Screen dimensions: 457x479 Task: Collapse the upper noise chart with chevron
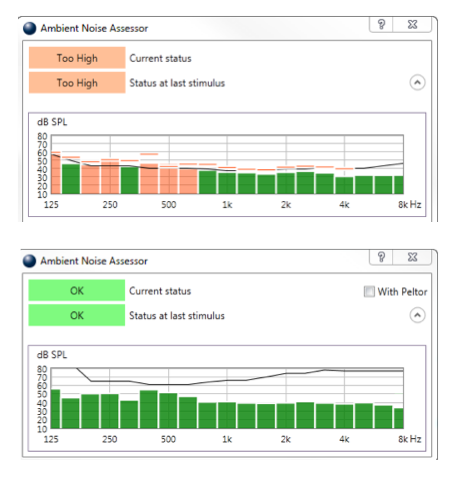pos(417,82)
